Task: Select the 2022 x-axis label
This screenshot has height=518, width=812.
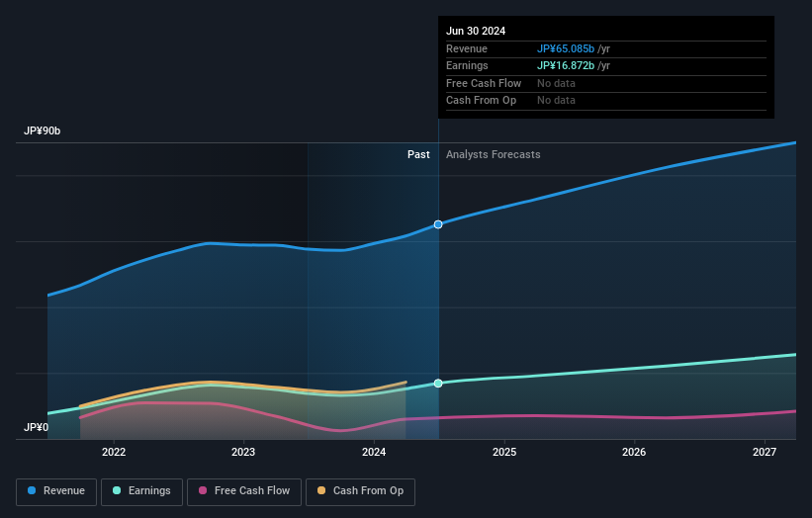Action: [114, 452]
